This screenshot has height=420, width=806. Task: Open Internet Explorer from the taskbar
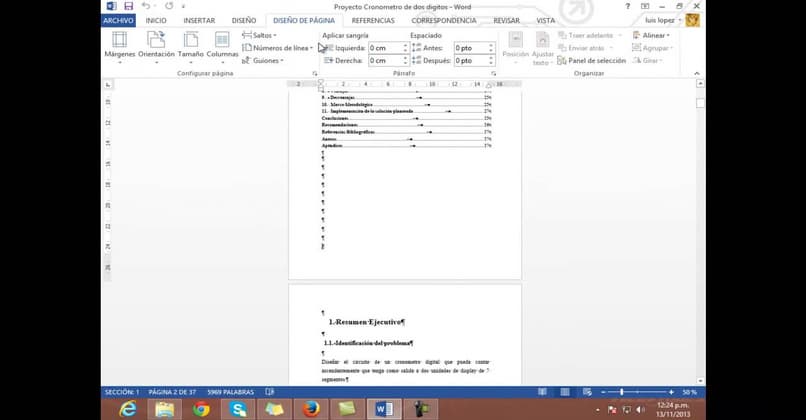point(127,409)
